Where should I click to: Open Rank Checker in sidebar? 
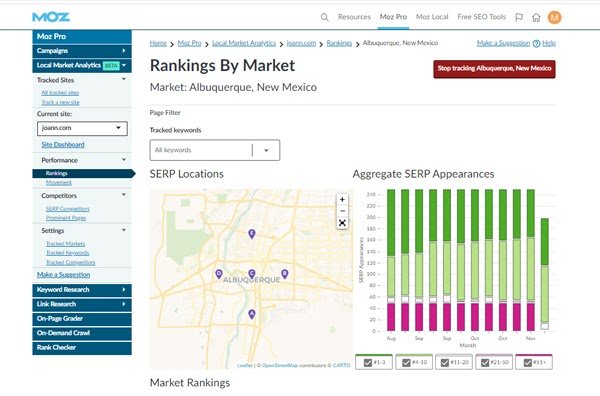[82, 348]
